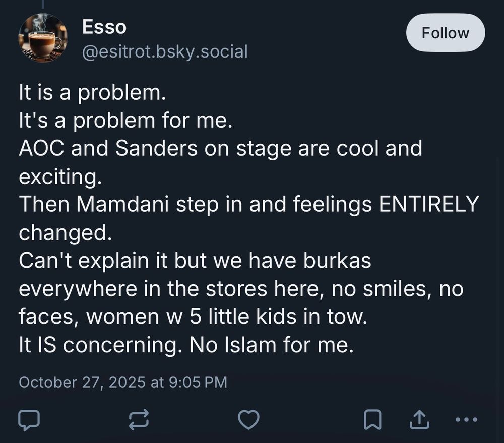Open the three-dot more options menu
Viewport: 504px width, 443px height.
pos(466,419)
